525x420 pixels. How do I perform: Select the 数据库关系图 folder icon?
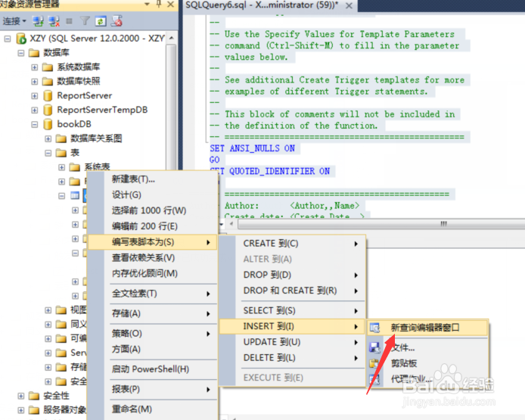61,138
